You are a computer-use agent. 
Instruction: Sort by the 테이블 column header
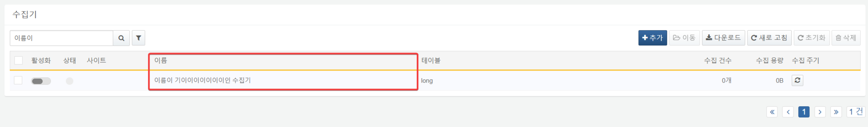[x=431, y=61]
